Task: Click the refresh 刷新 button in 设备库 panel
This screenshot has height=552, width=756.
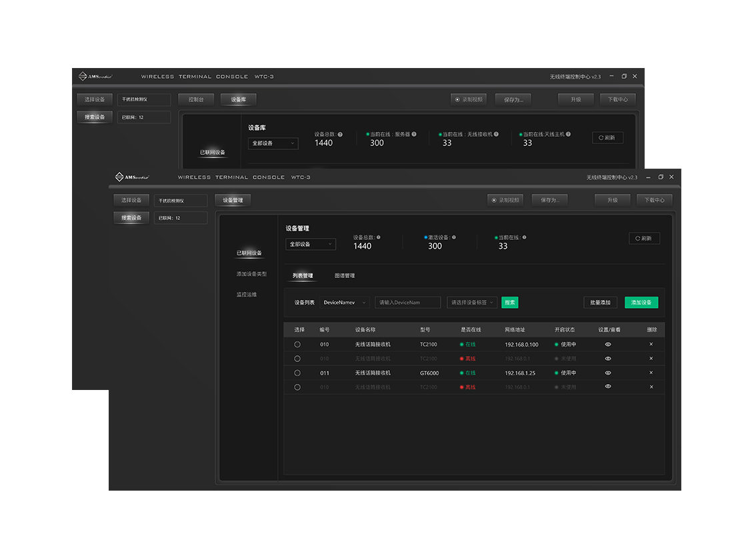Action: 607,138
